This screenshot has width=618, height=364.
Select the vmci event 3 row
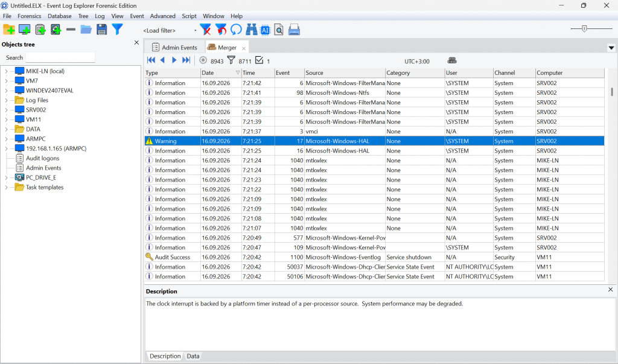374,132
